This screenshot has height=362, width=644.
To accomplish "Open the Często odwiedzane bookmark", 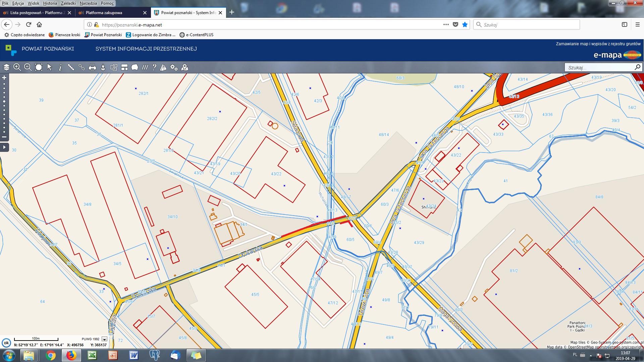I will click(24, 35).
